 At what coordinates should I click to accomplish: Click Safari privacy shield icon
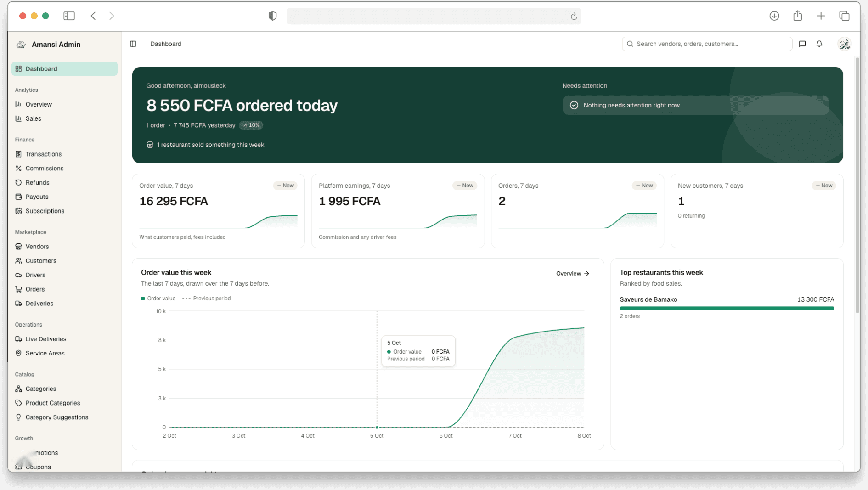click(x=273, y=16)
